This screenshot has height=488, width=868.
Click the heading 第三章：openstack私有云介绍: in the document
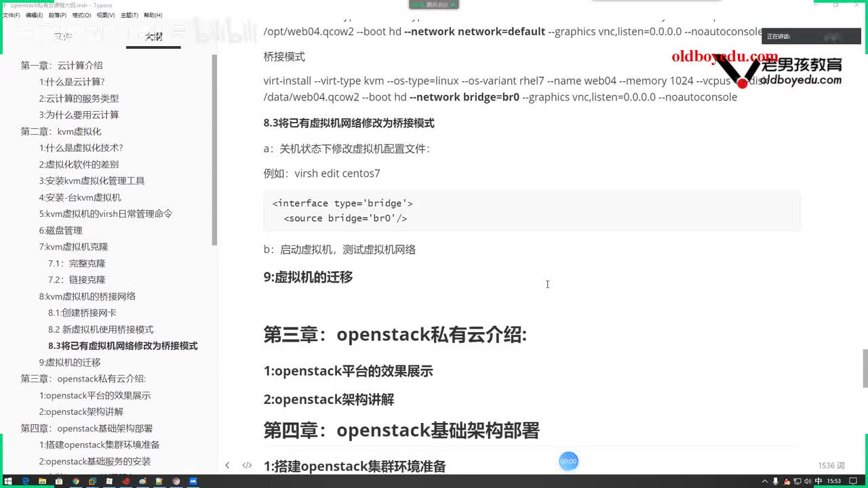coord(395,335)
